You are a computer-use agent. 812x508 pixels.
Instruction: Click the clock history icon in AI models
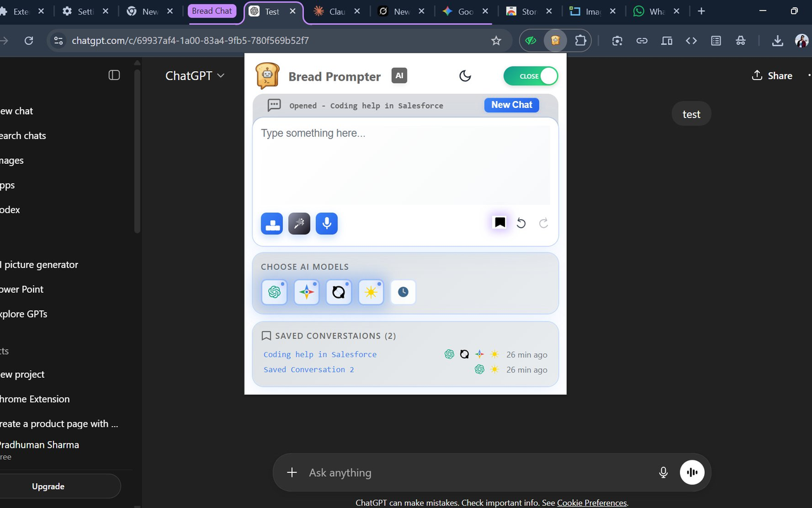403,292
